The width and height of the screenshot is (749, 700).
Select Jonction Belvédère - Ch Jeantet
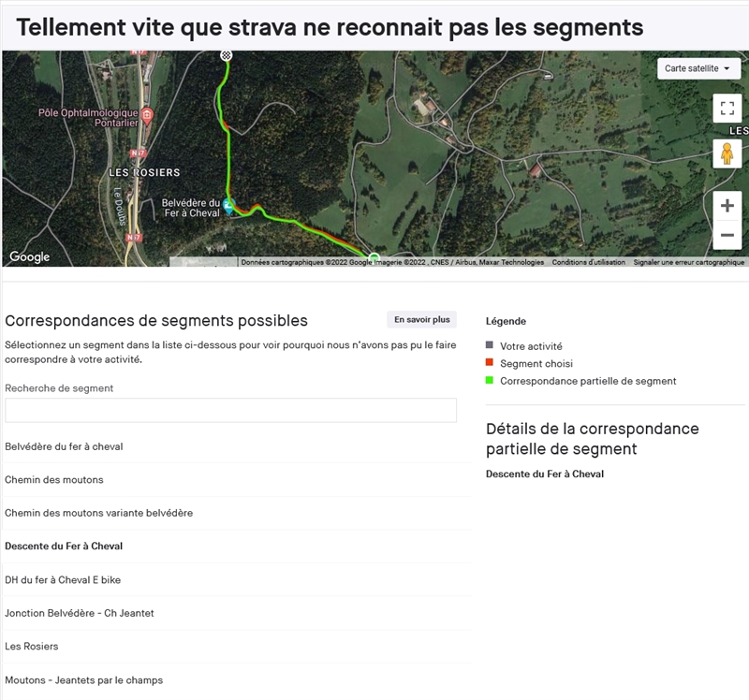point(237,613)
